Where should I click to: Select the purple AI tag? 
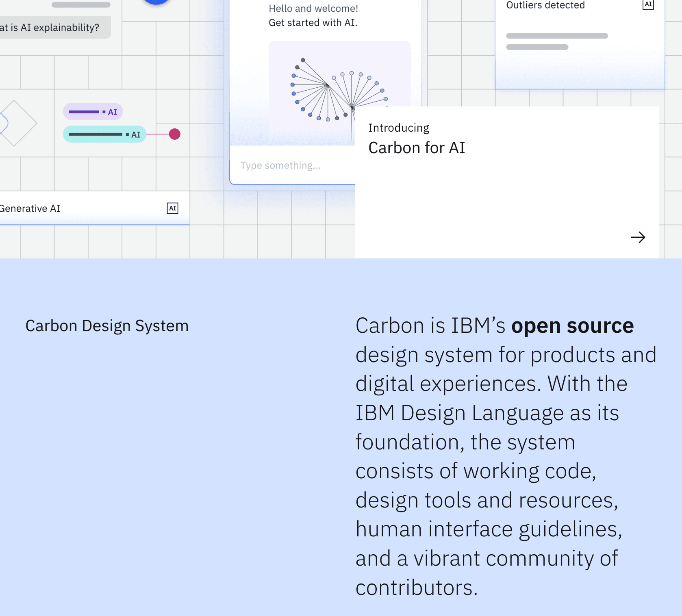(93, 112)
